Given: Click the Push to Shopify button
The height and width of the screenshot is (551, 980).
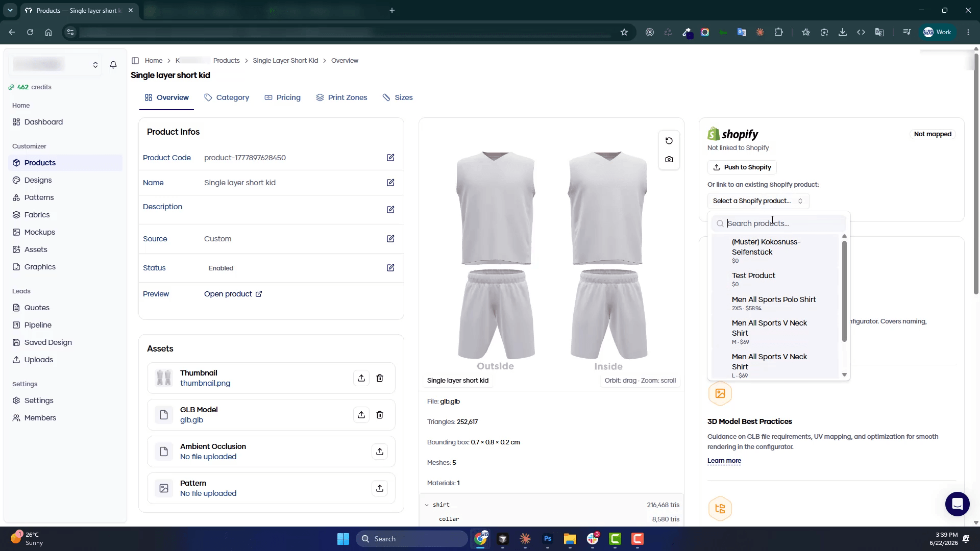Looking at the screenshot, I should pos(742,167).
